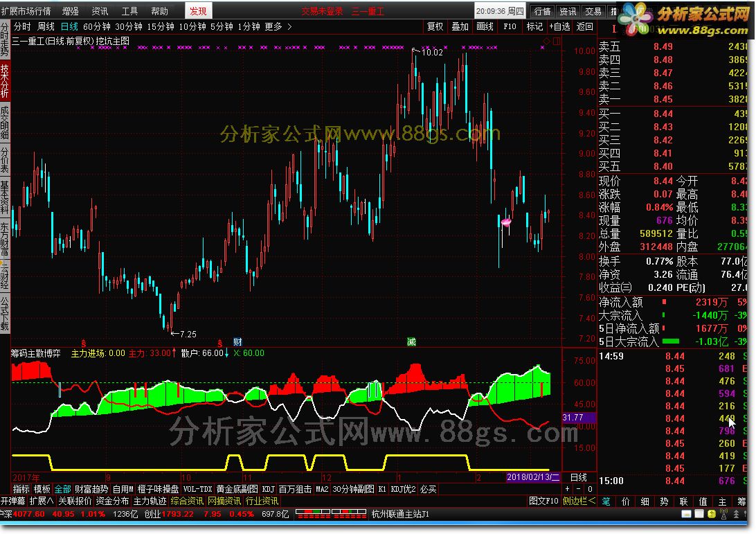
Task: Click the top-right 资讯 button
Action: 568,11
